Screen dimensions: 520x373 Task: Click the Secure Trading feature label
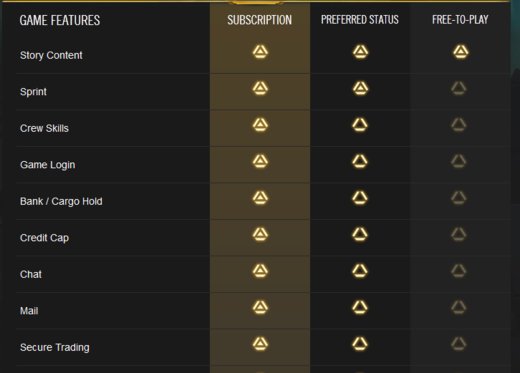coord(55,347)
